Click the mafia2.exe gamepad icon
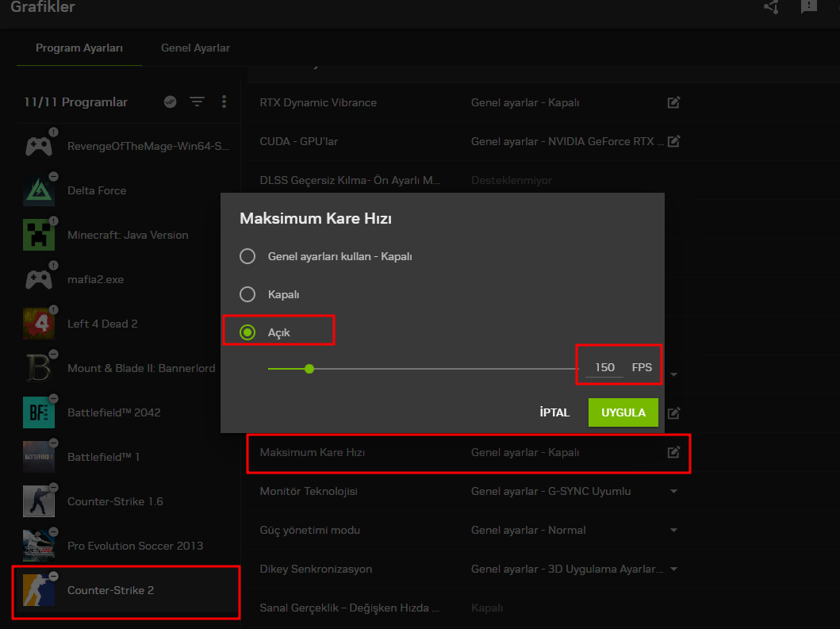The width and height of the screenshot is (840, 629). point(39,280)
